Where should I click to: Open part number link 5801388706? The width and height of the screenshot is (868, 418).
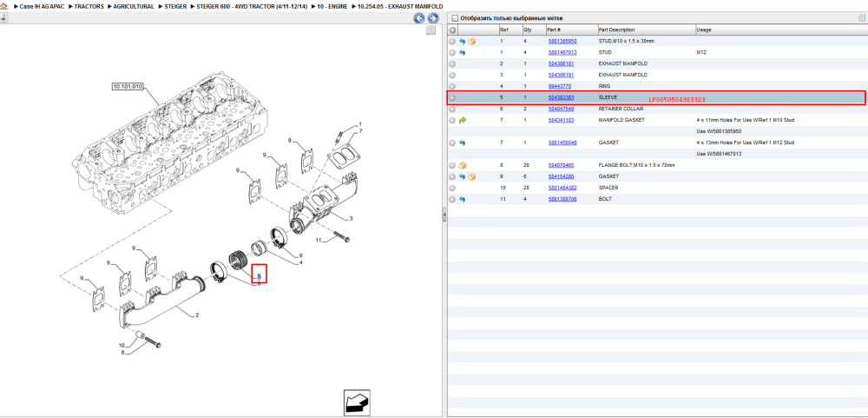[x=562, y=198]
